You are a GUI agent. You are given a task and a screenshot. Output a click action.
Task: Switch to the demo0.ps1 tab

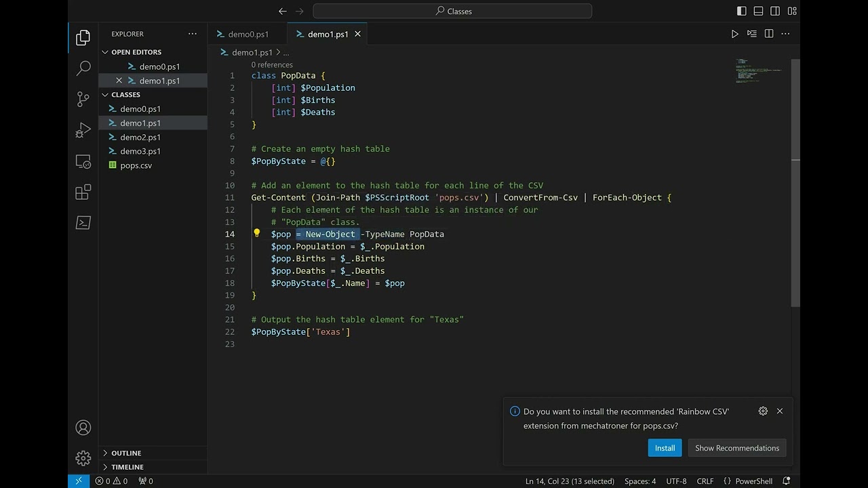pyautogui.click(x=248, y=34)
